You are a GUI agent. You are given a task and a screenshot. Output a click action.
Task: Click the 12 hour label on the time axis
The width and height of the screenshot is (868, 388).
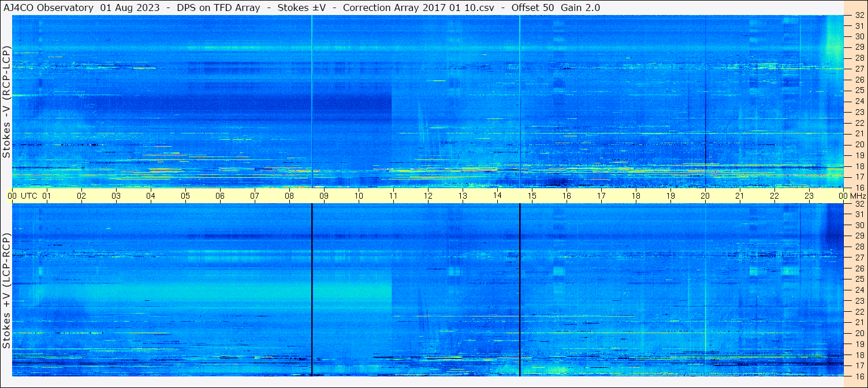point(428,196)
